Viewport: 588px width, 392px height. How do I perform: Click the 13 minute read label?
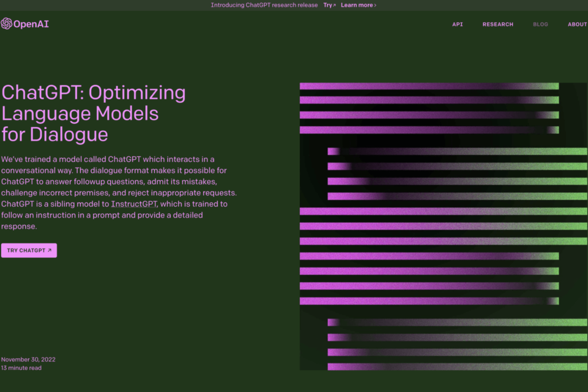[x=21, y=368]
